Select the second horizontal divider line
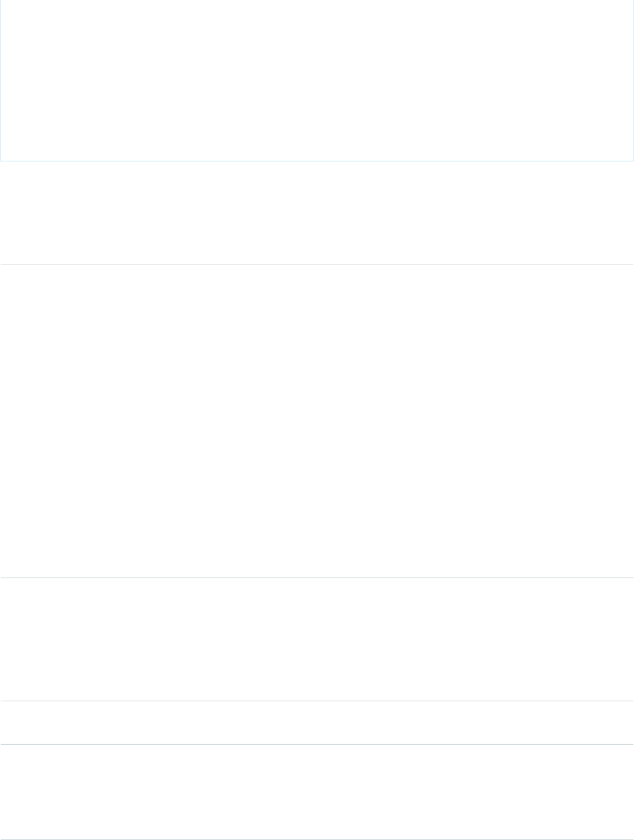 [317, 578]
